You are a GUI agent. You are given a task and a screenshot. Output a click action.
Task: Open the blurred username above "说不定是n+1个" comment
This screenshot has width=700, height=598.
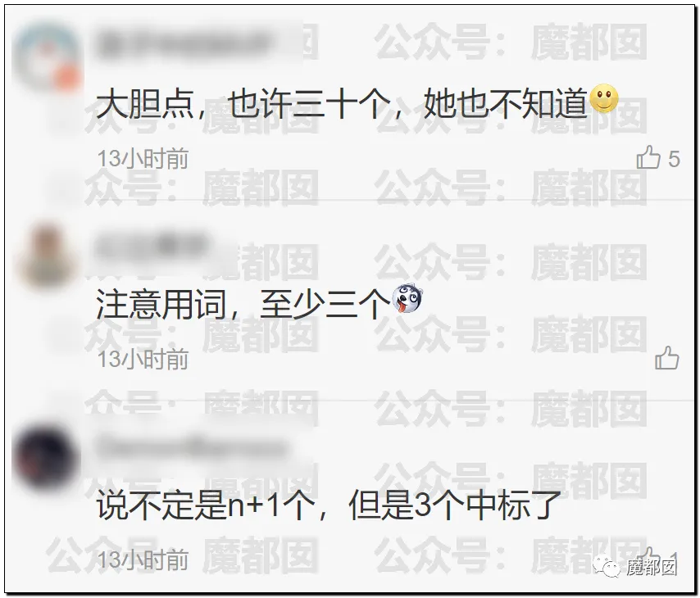pos(191,446)
